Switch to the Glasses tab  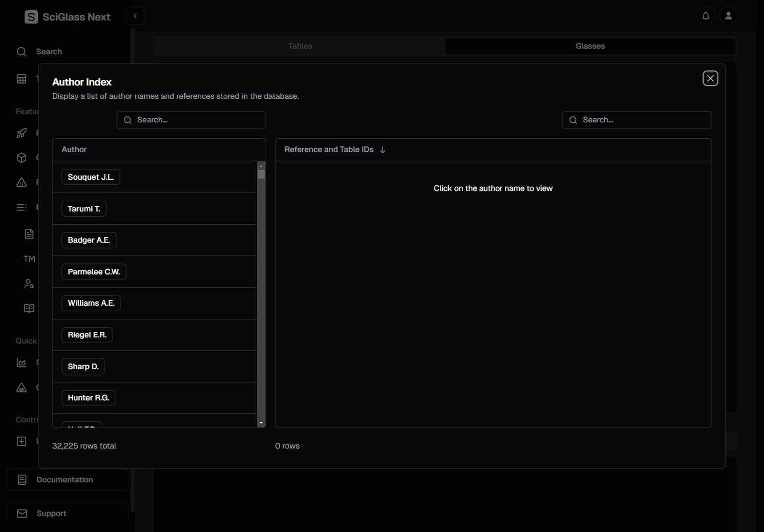point(590,46)
